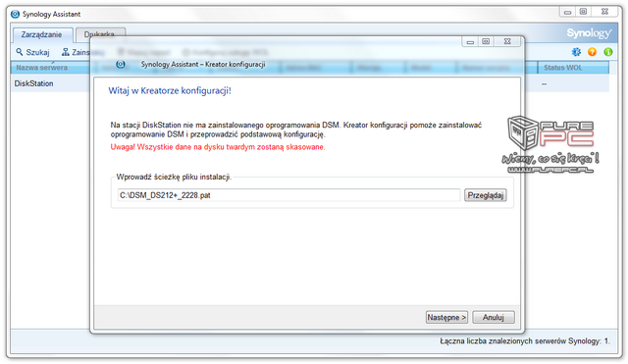This screenshot has width=628, height=364.
Task: Switch to the Drukarka tab
Action: click(x=99, y=34)
